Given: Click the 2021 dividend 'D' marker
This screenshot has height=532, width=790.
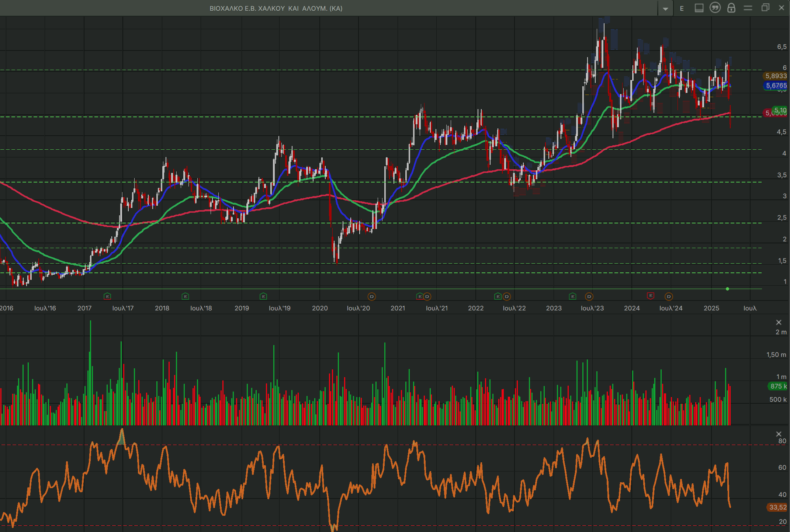Looking at the screenshot, I should [427, 296].
